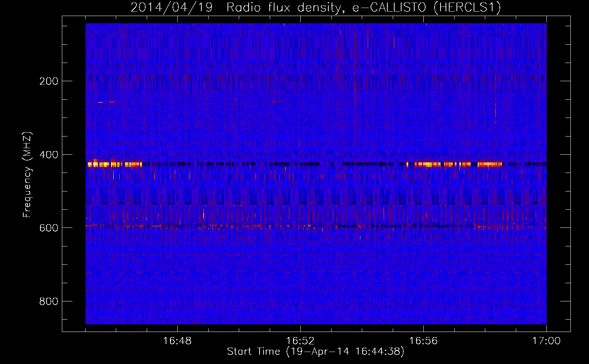Click the 200 frequency tick label
The width and height of the screenshot is (589, 364).
pyautogui.click(x=49, y=81)
